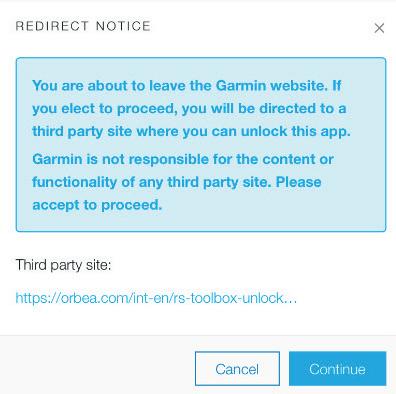Cancel the redirect

237,369
